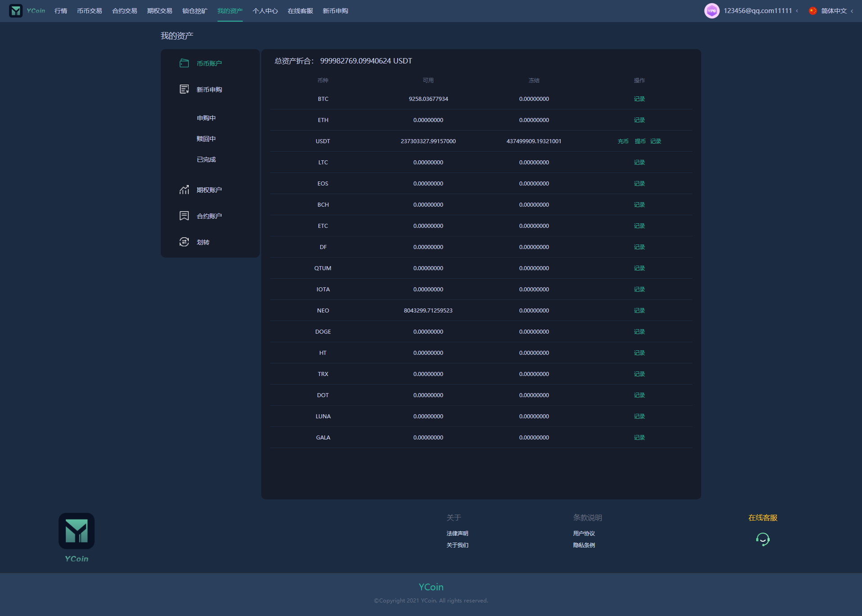Open 记录 for the BTC row
The height and width of the screenshot is (616, 862).
coord(639,99)
